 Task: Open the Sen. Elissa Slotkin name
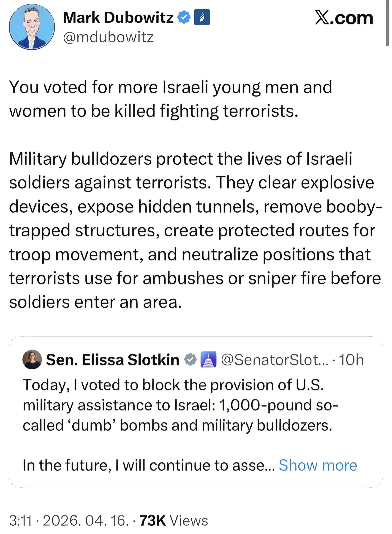(x=113, y=360)
